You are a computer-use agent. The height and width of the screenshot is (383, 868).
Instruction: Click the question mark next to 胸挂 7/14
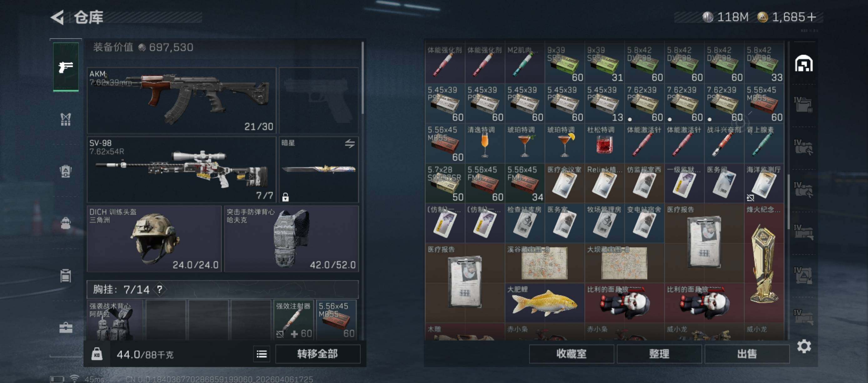pos(160,289)
